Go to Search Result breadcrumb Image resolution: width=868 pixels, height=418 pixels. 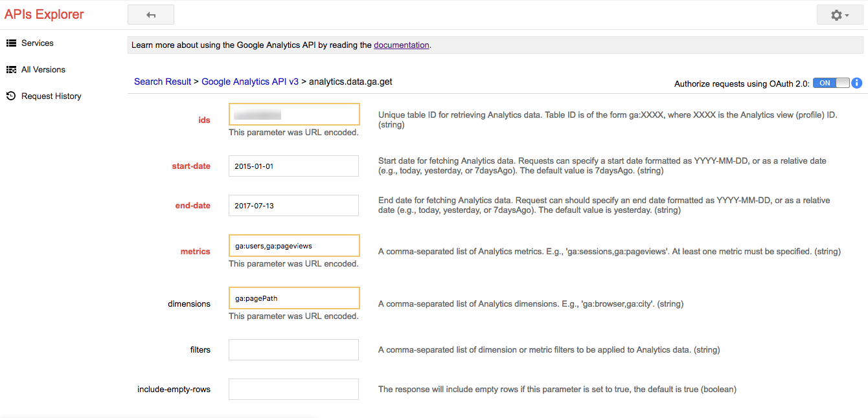pyautogui.click(x=163, y=82)
